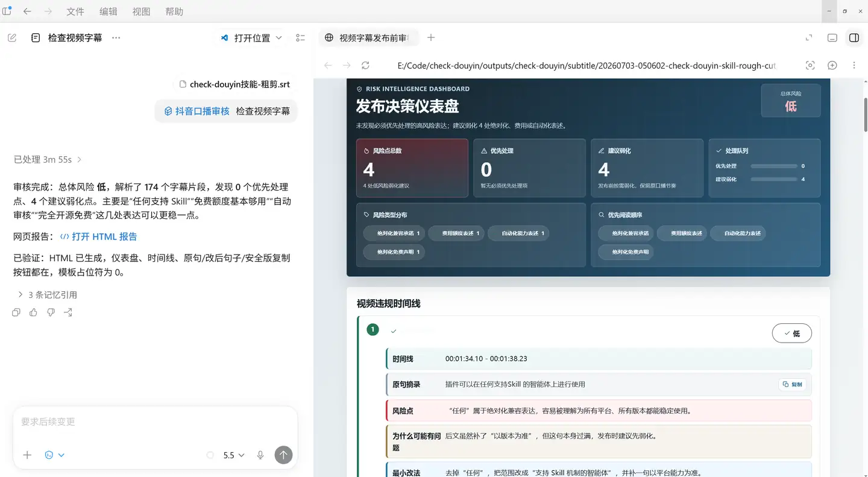Reload the preview page

365,65
